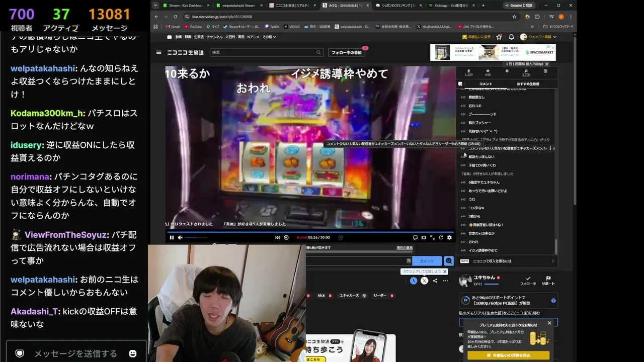This screenshot has height=362, width=644.
Task: Open options for comment 637
Action: click(550, 148)
